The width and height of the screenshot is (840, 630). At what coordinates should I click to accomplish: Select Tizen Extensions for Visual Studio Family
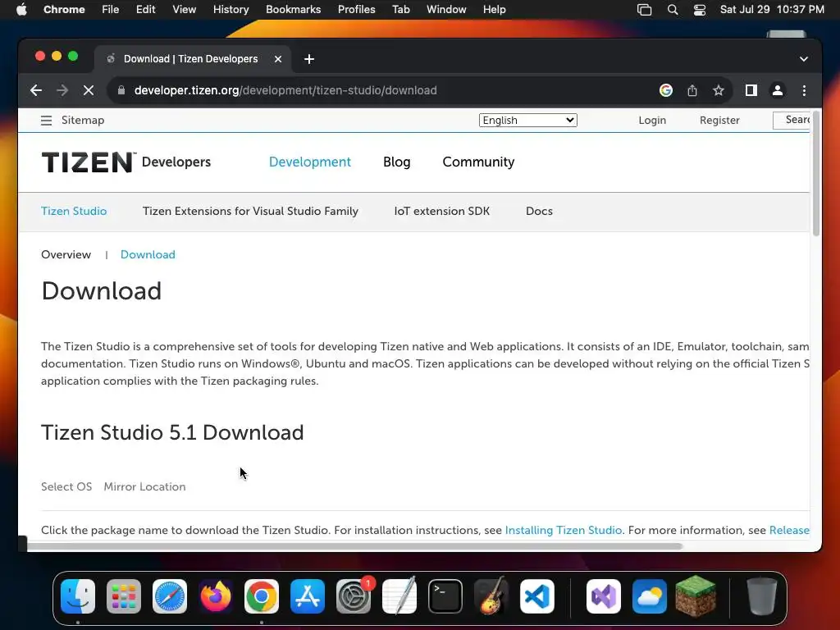250,211
